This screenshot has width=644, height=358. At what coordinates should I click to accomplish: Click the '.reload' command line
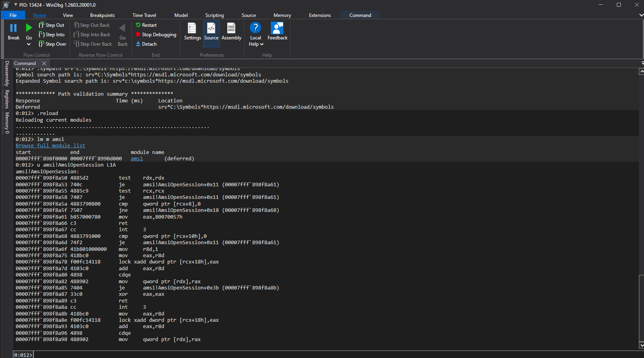37,113
